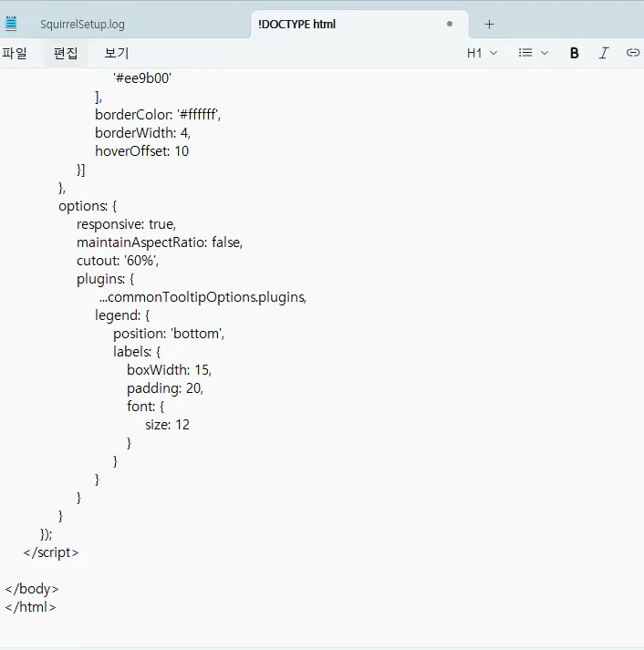The height and width of the screenshot is (650, 644).
Task: Click the line boxWidth: 15,
Action: coord(169,370)
